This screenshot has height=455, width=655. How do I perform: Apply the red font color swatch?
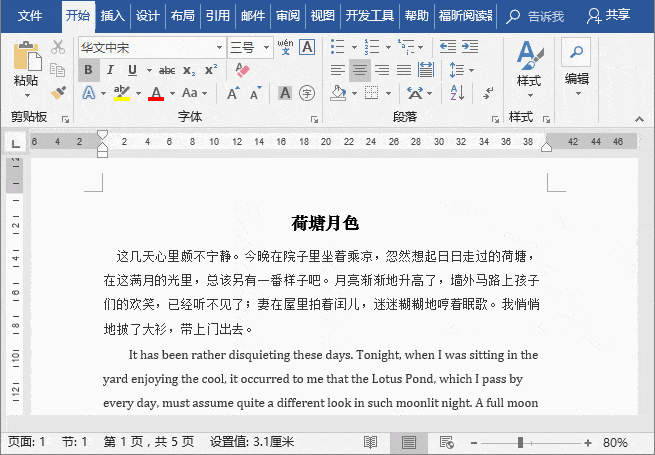click(156, 93)
